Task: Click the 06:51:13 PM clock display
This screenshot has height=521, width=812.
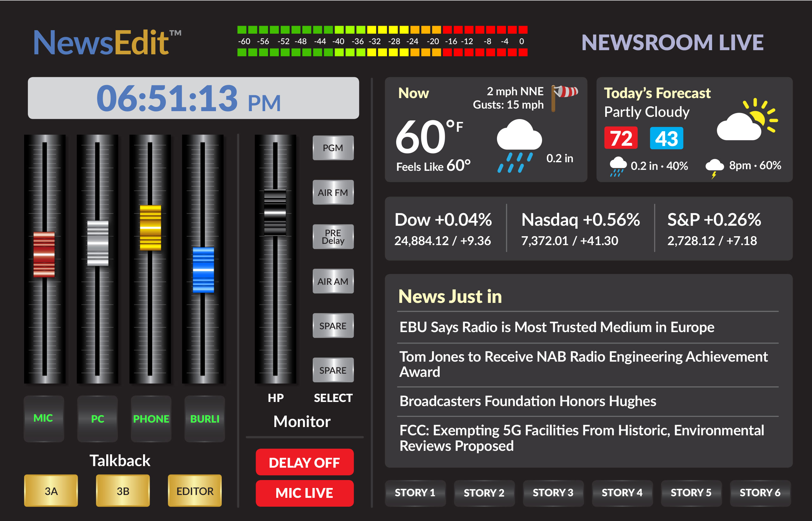Action: pos(193,98)
